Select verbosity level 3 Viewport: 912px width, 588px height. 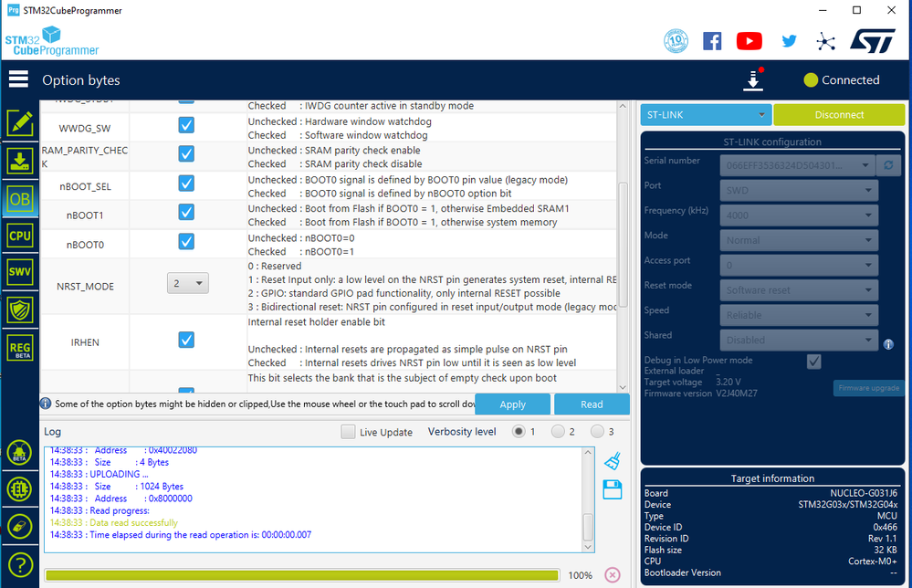click(597, 432)
